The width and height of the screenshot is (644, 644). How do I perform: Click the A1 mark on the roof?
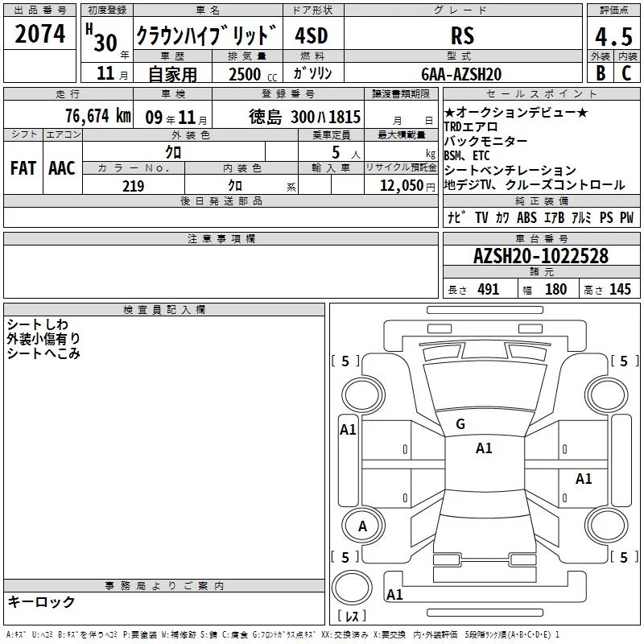click(x=484, y=448)
